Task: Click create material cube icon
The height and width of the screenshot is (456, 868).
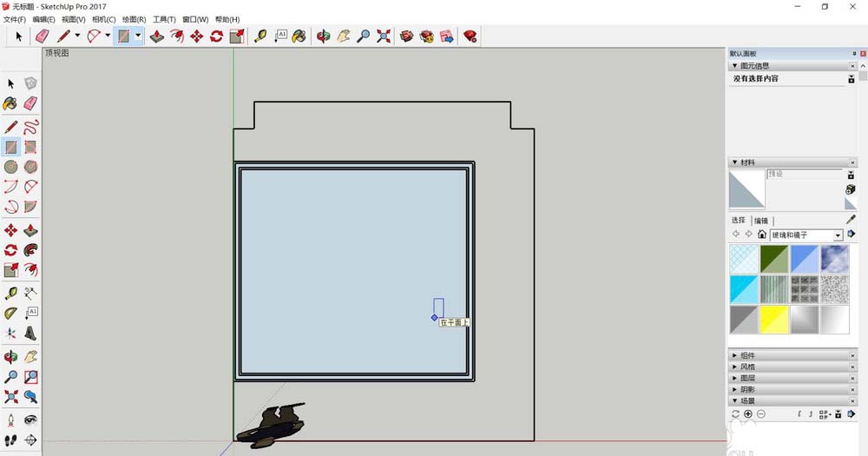Action: pos(851,189)
